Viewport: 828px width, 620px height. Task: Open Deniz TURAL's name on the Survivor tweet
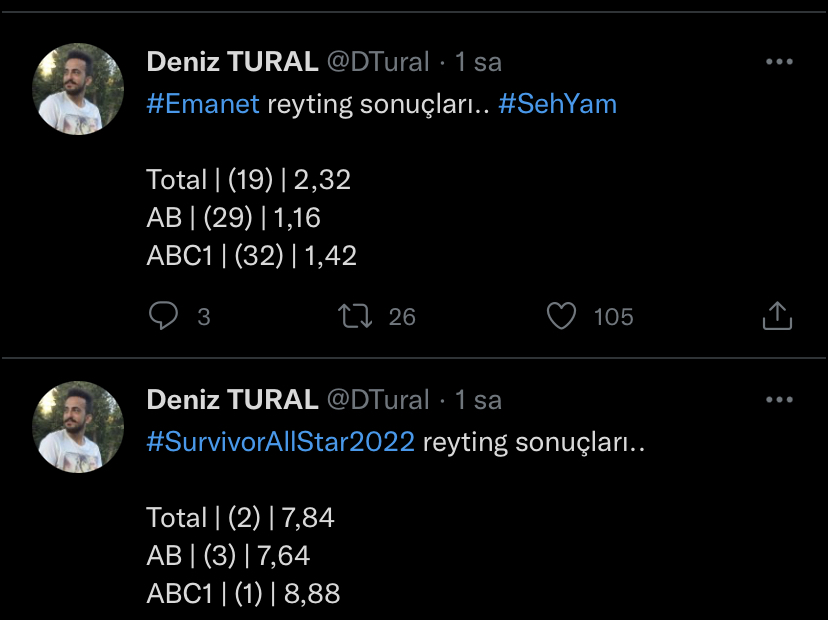(x=232, y=400)
